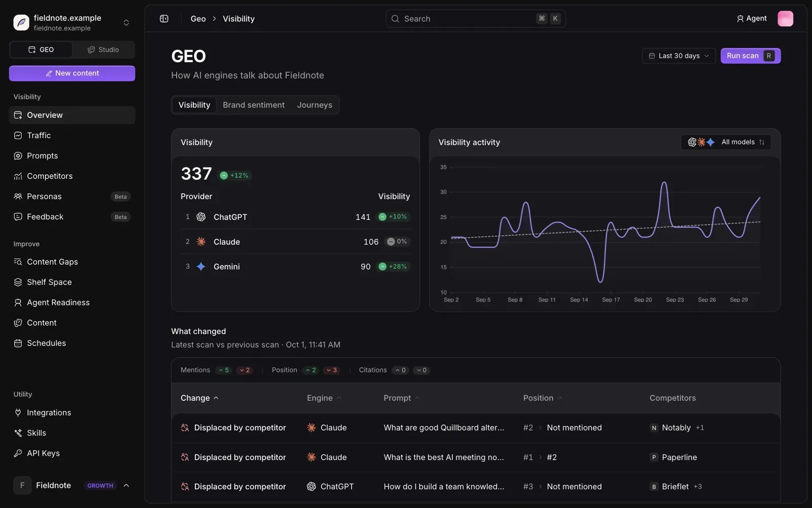Switch to the GEO mode
The width and height of the screenshot is (812, 508).
(x=41, y=50)
